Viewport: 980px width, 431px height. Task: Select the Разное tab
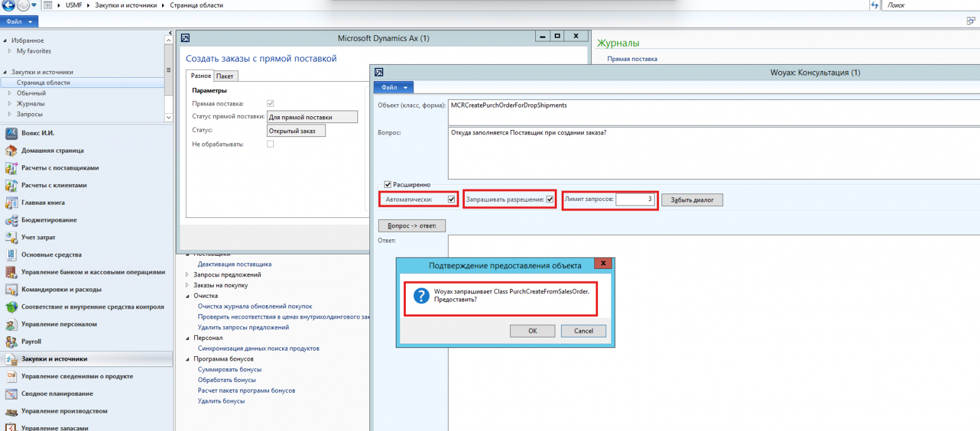pos(201,75)
